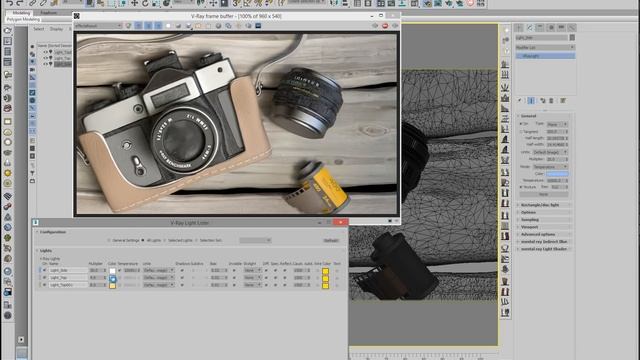Show green channel in V-Ray frame buffer
The width and height of the screenshot is (640, 360).
click(149, 26)
